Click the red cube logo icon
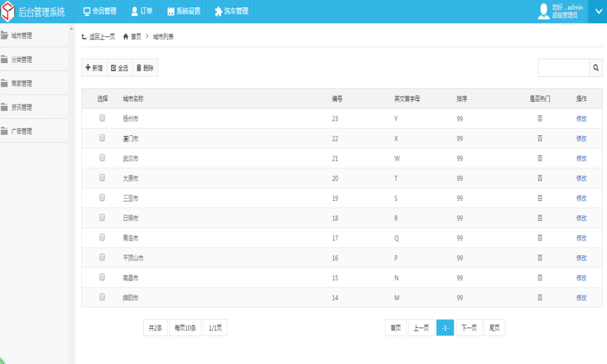Viewport: 607px width, 364px height. pos(8,12)
